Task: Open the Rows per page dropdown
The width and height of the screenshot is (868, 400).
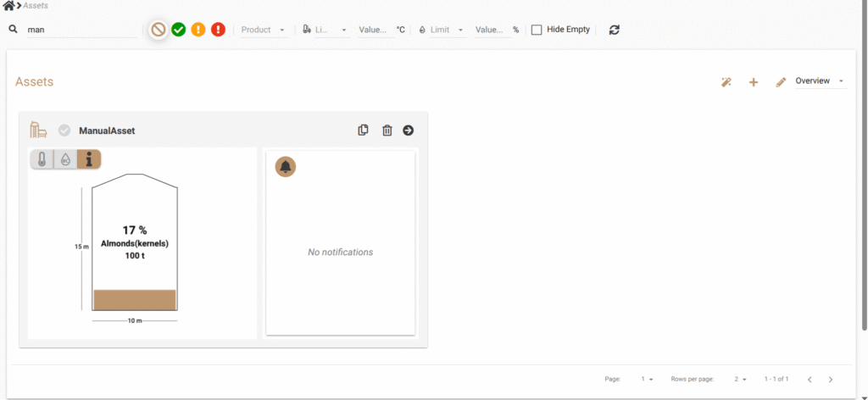Action: [739, 379]
